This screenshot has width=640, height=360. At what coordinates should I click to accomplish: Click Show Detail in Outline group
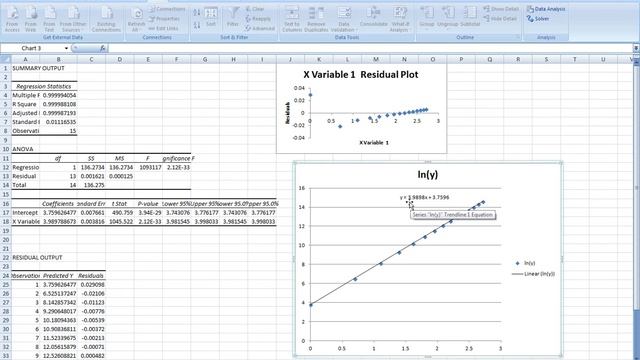pyautogui.click(x=501, y=9)
